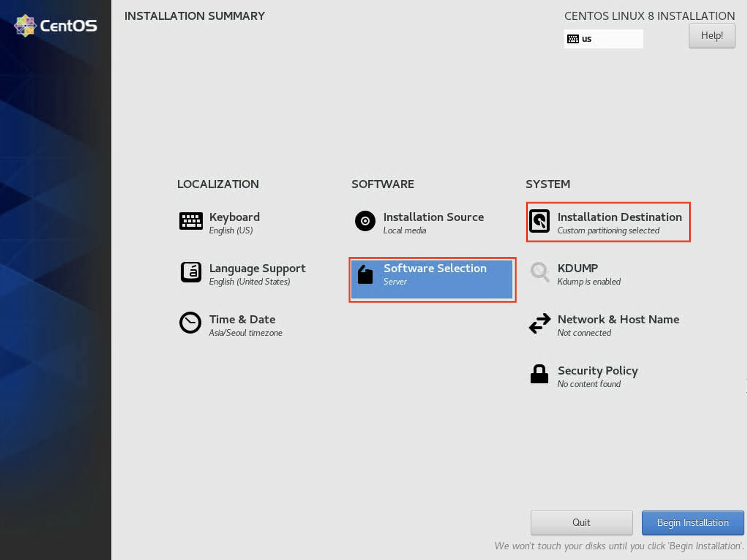
Task: Open Language Support title
Action: (x=257, y=268)
